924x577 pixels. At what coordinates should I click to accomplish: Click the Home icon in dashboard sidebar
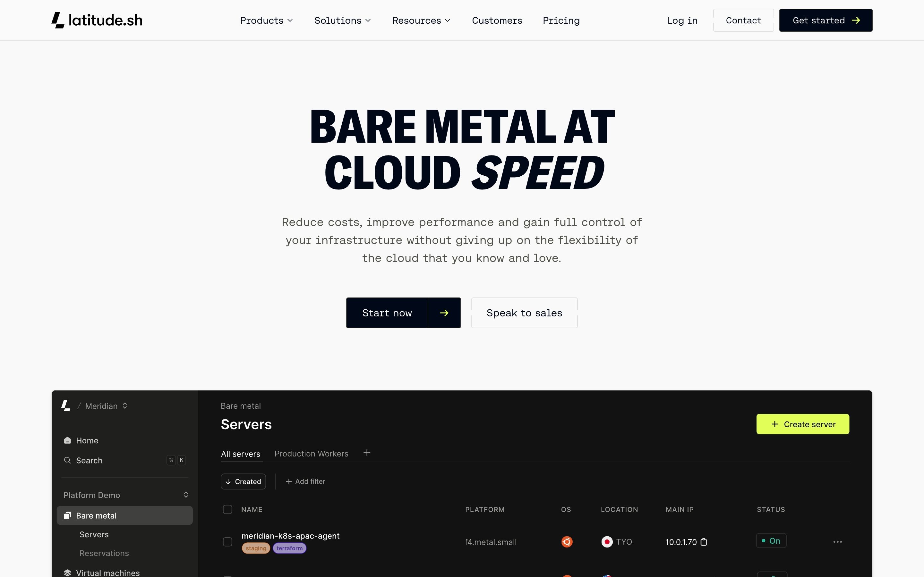coord(68,440)
